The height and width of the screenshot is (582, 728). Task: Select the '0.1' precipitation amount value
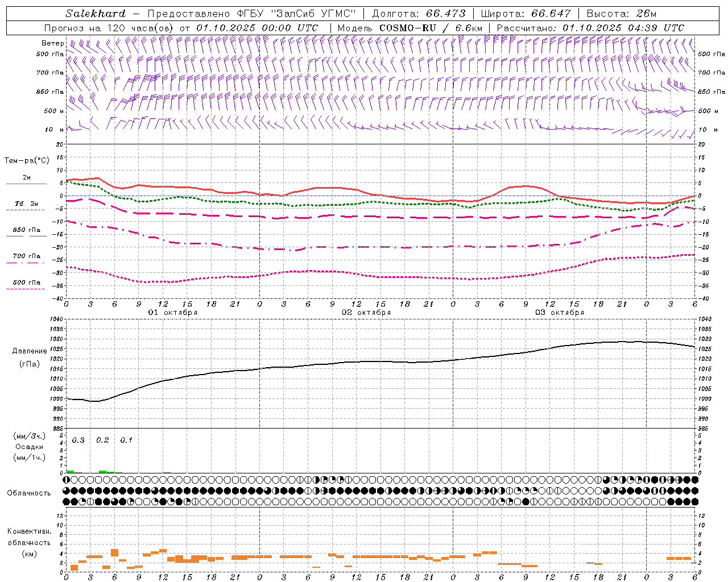(x=126, y=440)
